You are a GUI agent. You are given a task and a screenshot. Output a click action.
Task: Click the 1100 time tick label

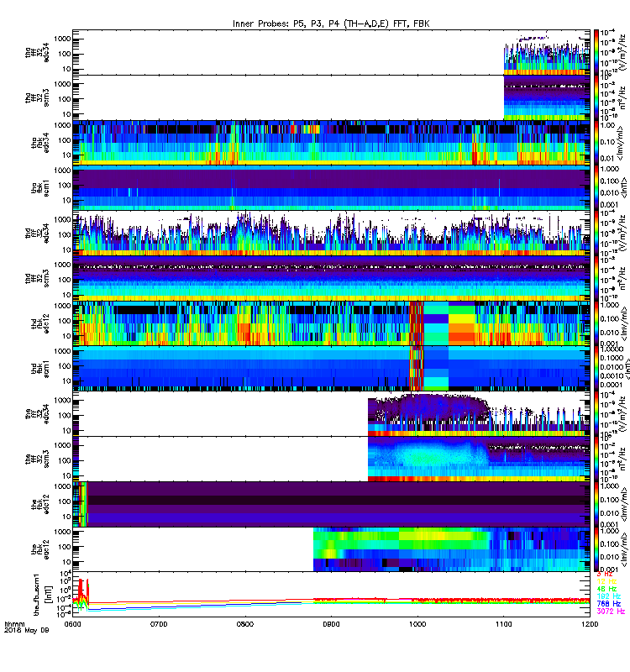pos(503,624)
